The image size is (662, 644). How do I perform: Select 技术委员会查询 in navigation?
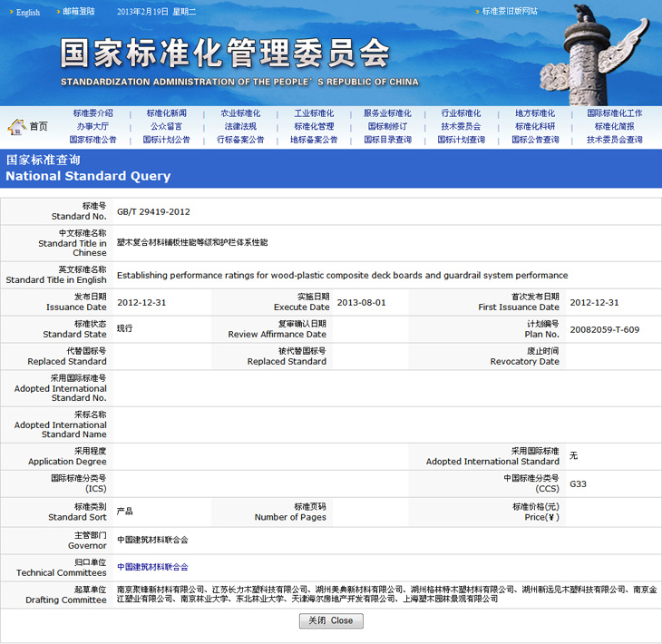point(614,141)
